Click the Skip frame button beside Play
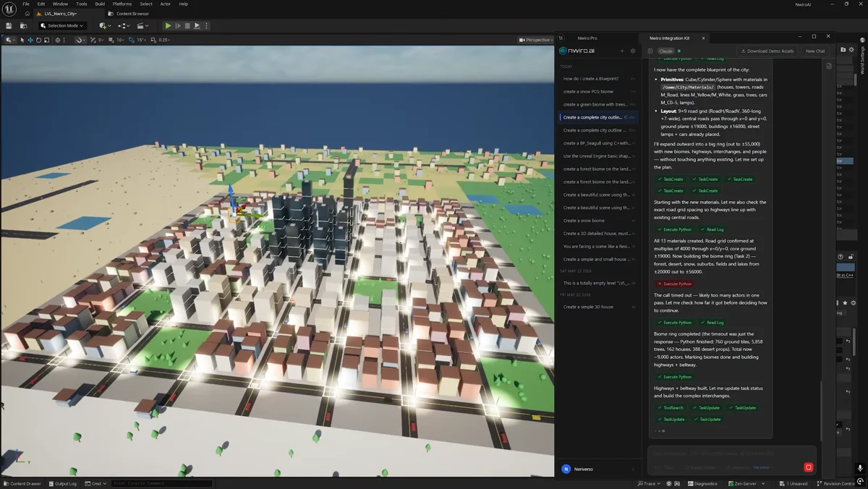Viewport: 868px width, 489px height. pos(178,25)
